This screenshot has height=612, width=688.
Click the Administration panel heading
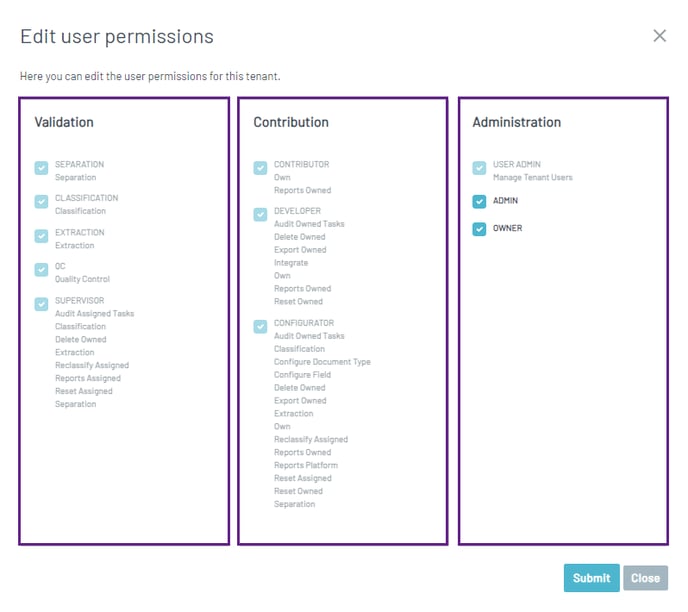pos(516,122)
